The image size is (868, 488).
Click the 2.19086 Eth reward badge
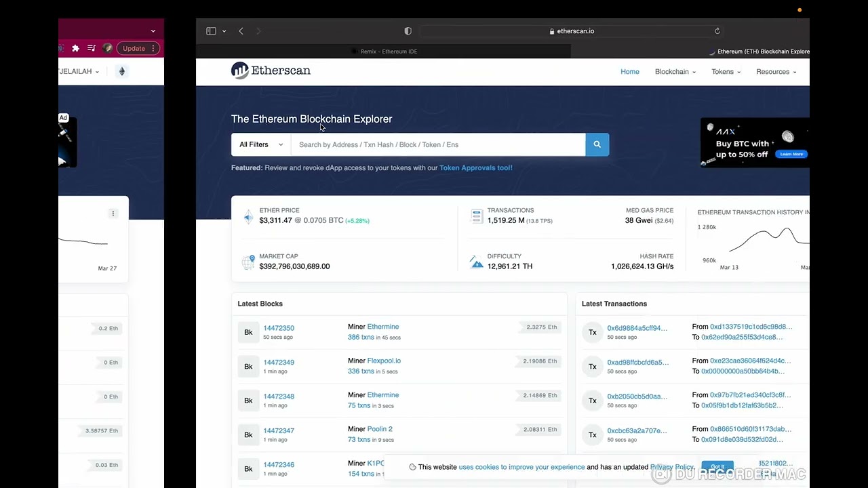tap(540, 361)
